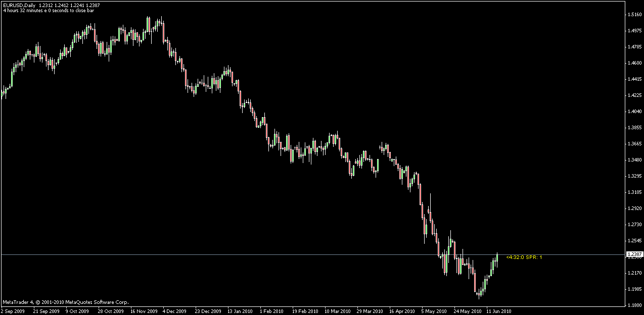Click the 1.2730 price axis label

(634, 225)
